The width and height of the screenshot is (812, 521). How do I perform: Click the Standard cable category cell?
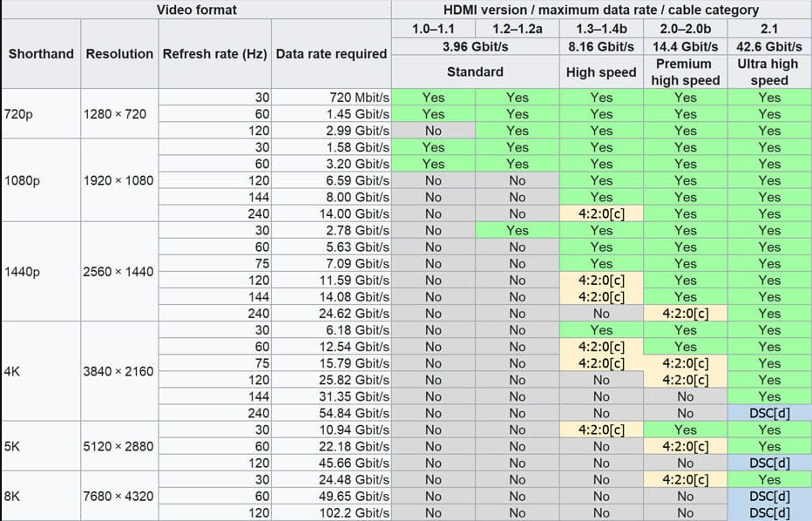coord(476,72)
